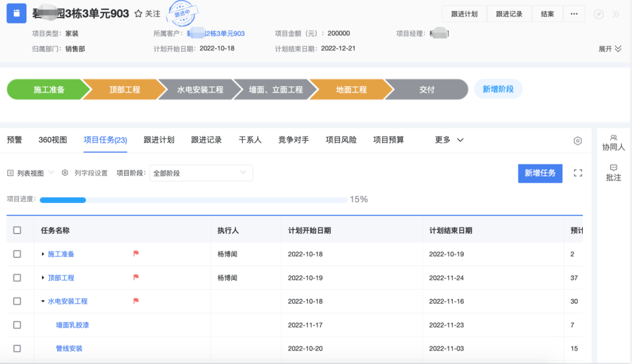Click the red flag on 施工准备 row
The height and width of the screenshot is (364, 632).
click(136, 254)
